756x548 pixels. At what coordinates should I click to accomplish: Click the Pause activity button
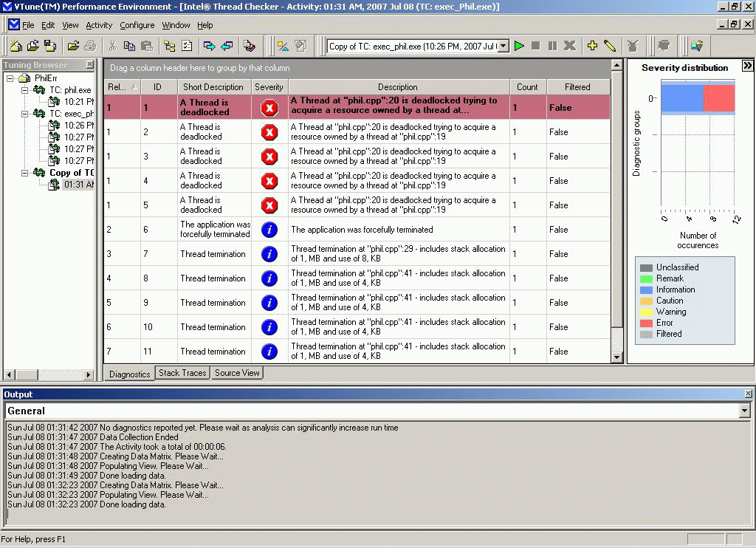coord(552,46)
